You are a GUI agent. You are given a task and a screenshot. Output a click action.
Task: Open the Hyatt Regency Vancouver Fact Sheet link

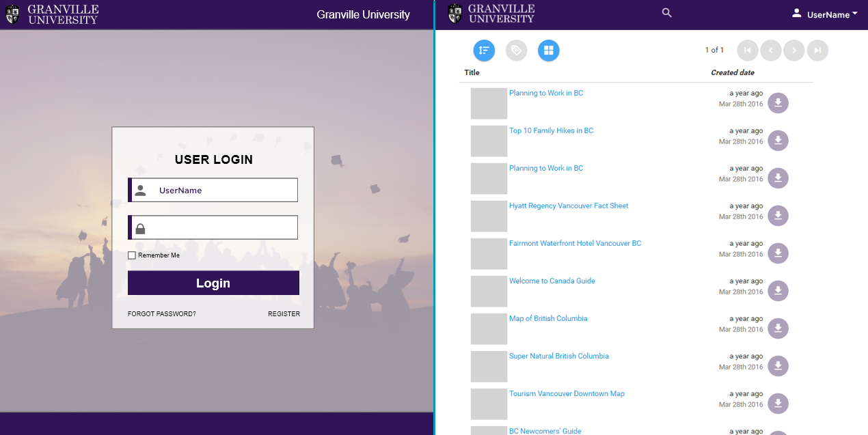[569, 206]
